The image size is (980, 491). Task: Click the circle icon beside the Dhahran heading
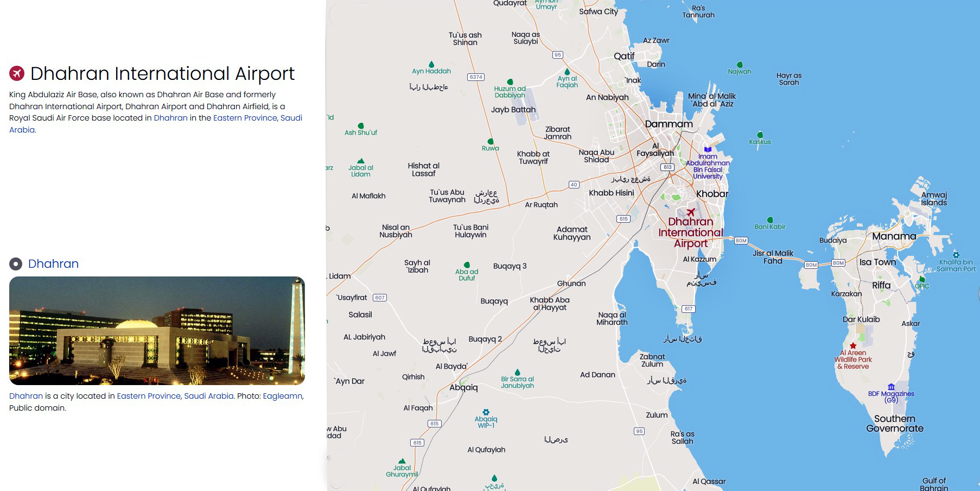16,264
